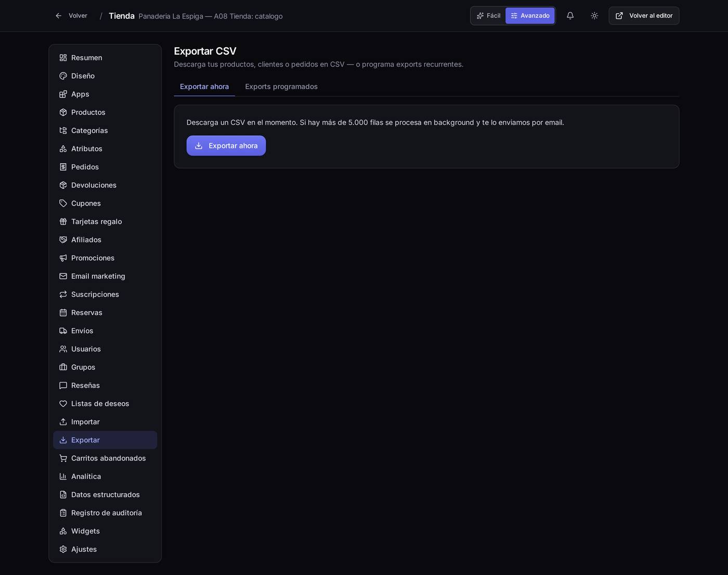This screenshot has height=575, width=728.
Task: Open the notifications bell
Action: (570, 16)
